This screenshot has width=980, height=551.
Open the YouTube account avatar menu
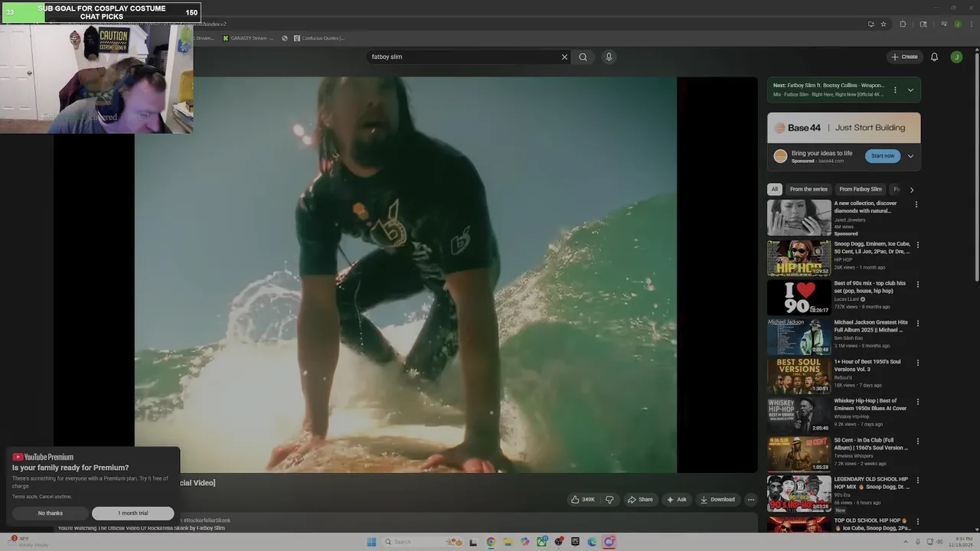click(x=956, y=57)
